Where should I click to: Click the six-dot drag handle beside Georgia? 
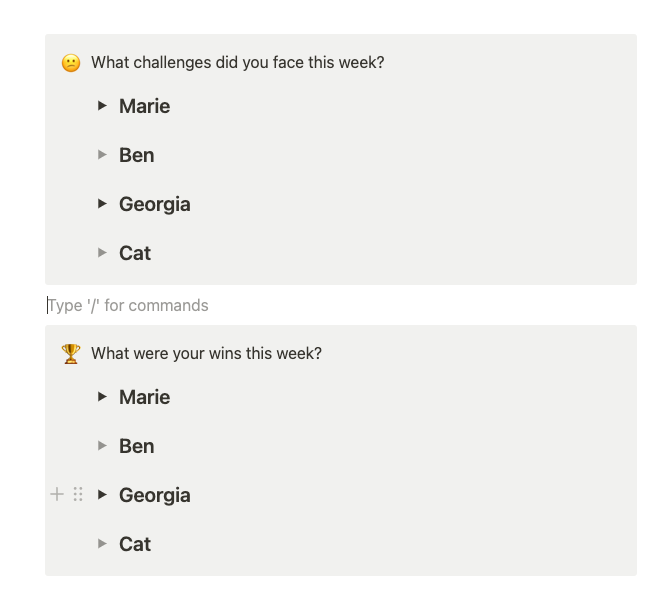pos(78,495)
